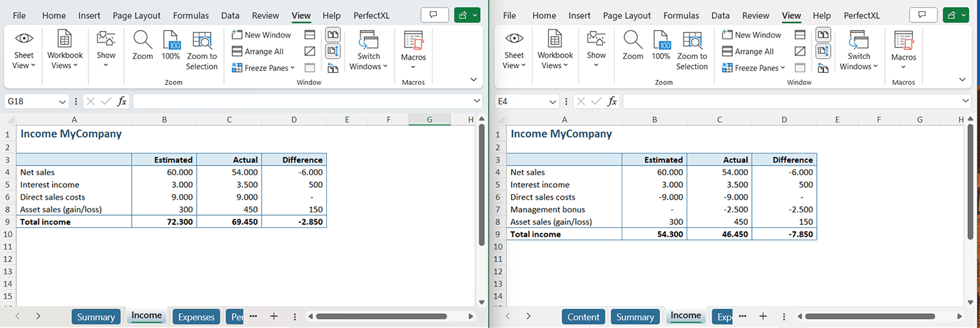This screenshot has height=328, width=980.
Task: Open Switch Windows in left window
Action: pyautogui.click(x=368, y=50)
